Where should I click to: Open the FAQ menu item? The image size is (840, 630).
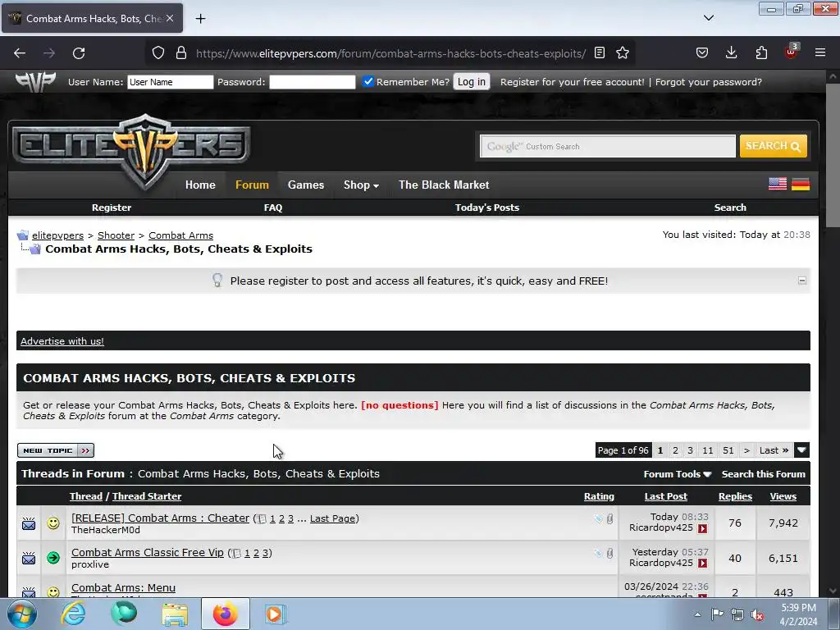point(272,208)
